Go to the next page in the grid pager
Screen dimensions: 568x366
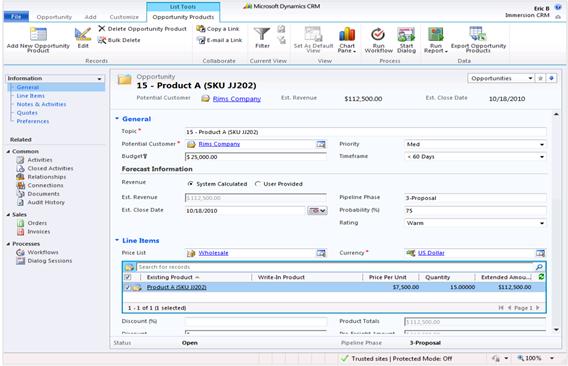coord(538,308)
